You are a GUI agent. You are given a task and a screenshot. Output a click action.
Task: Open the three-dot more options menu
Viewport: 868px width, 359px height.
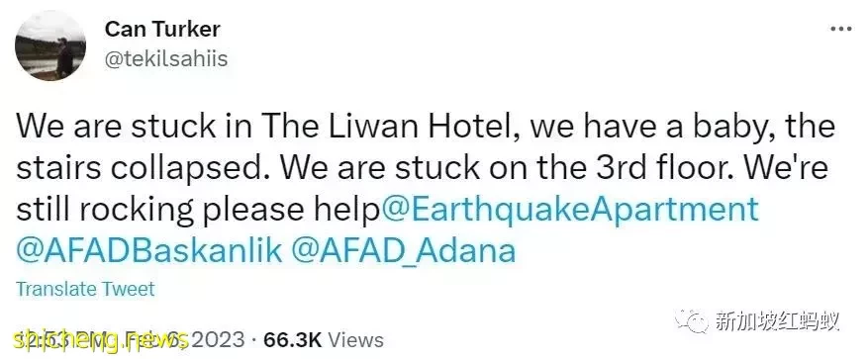point(841,29)
